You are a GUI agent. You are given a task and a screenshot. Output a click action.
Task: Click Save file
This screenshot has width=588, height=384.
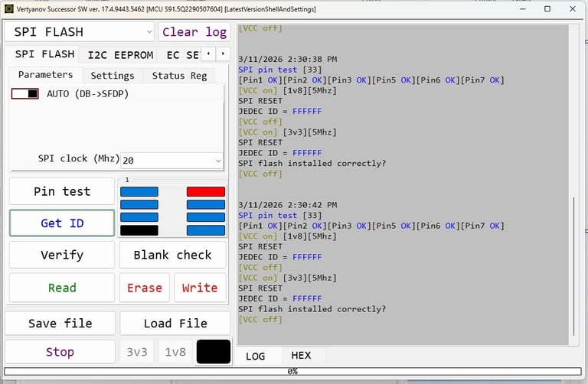coord(60,324)
